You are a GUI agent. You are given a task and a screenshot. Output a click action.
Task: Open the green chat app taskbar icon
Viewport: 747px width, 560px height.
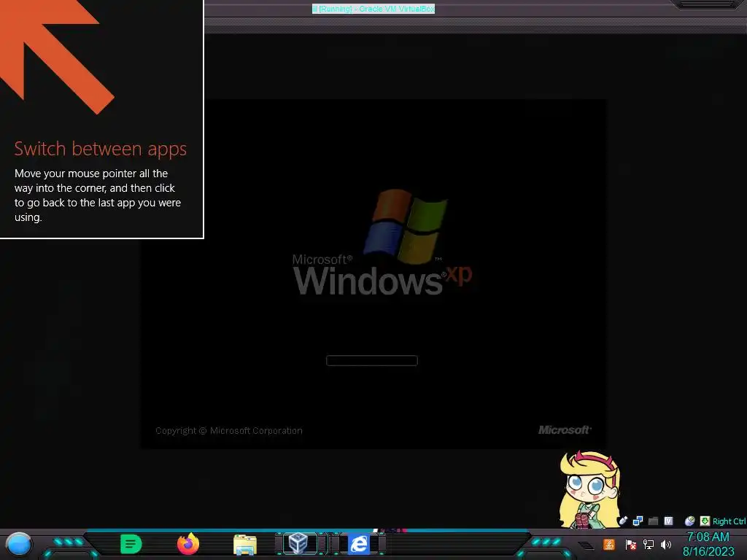[x=131, y=544]
